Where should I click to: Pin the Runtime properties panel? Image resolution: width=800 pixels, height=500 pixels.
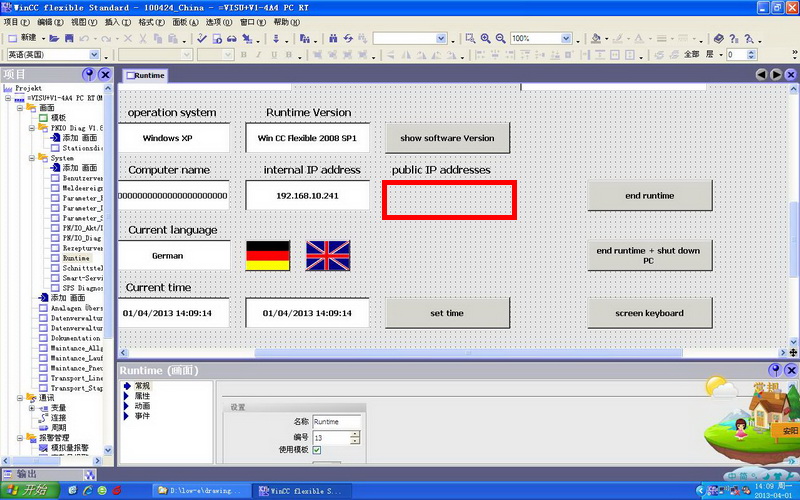pos(775,370)
